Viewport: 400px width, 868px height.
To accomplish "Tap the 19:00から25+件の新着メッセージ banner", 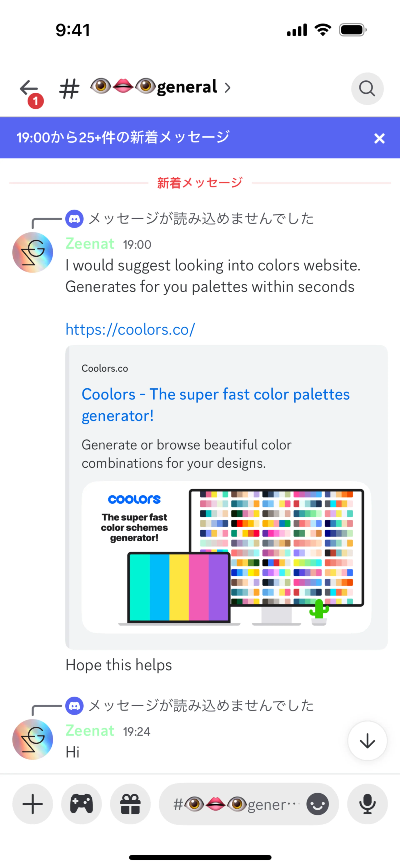I will click(168, 138).
